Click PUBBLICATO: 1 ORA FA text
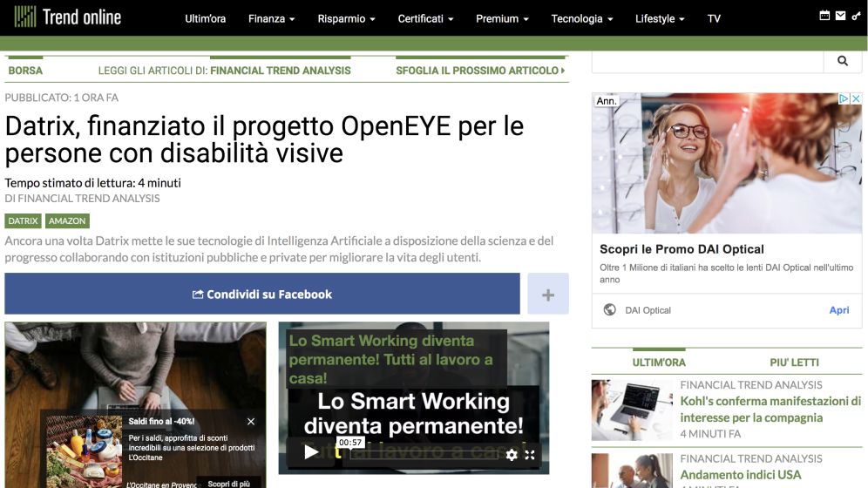Screen dimensions: 868x488 (x=62, y=98)
